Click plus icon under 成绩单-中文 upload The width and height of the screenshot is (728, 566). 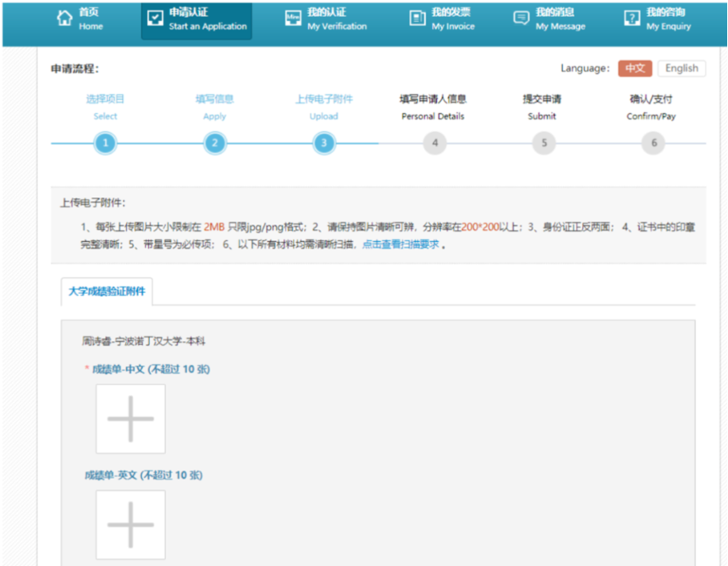130,419
